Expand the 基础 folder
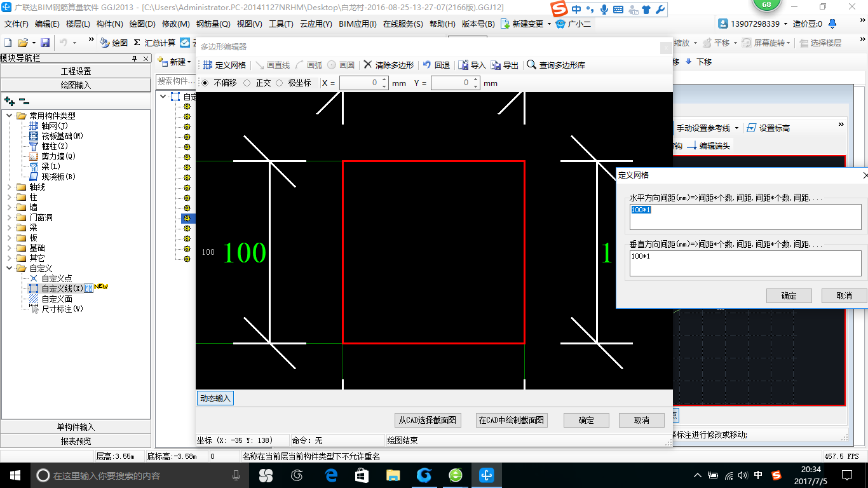The image size is (868, 488). coord(10,248)
